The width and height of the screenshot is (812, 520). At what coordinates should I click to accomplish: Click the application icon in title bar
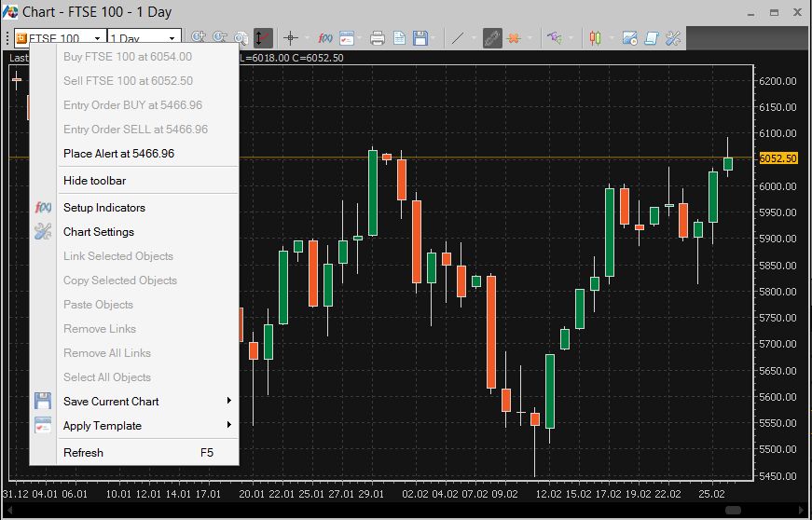coord(10,12)
